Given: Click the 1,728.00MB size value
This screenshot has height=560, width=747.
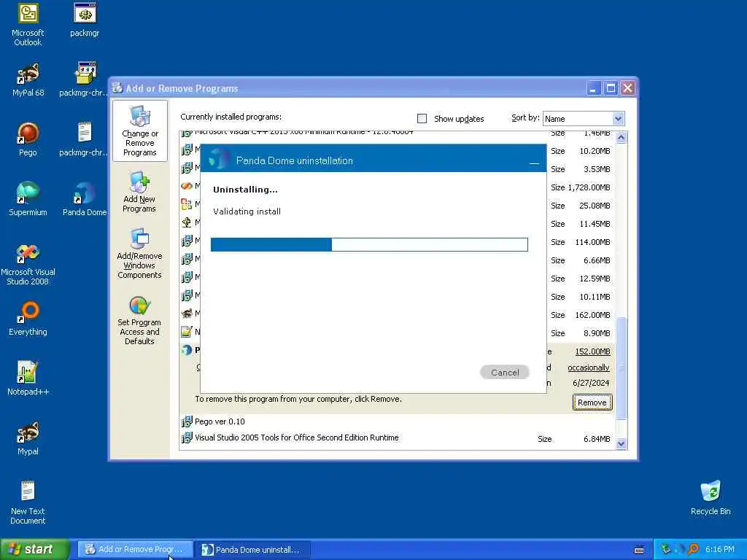Looking at the screenshot, I should pyautogui.click(x=589, y=187).
